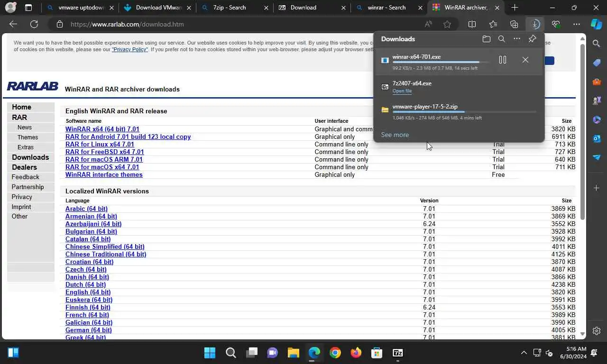Click RAR for macOS ARM 7.01 link
Screen dimensions: 607x364
coord(104,159)
